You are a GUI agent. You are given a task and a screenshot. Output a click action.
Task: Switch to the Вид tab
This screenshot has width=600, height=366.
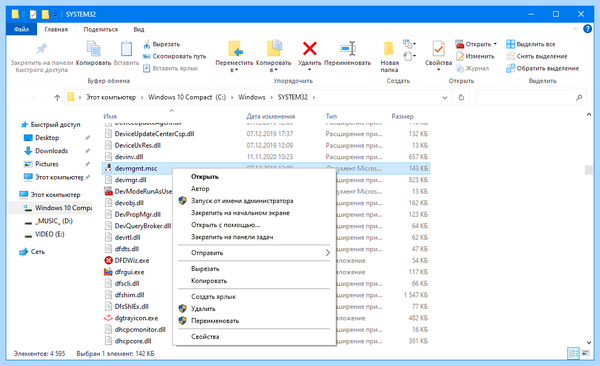(139, 29)
